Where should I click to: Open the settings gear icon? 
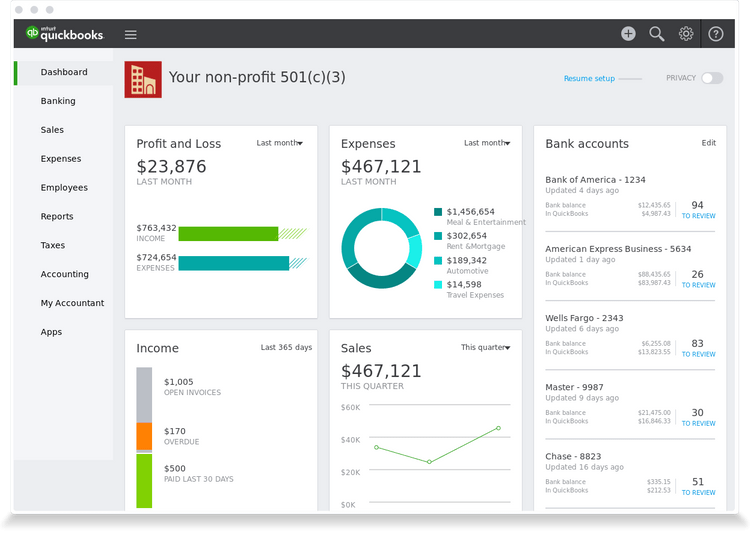coord(686,34)
